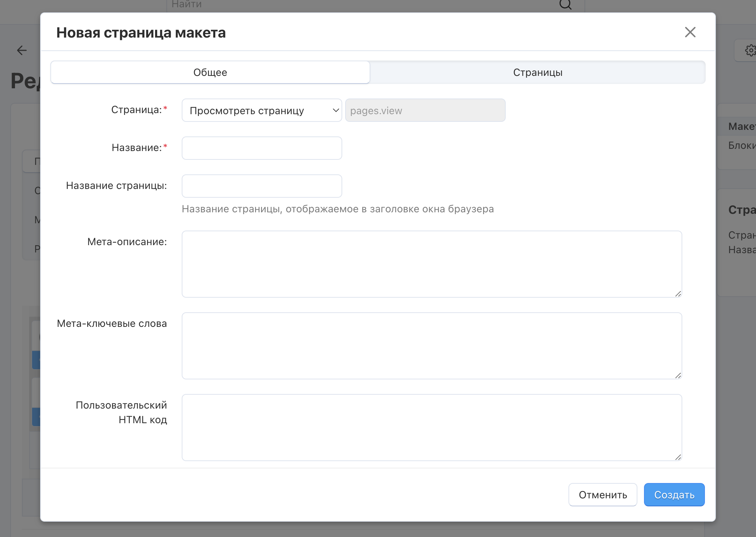
Task: Click into Пользовательский HTML код area
Action: [x=431, y=428]
